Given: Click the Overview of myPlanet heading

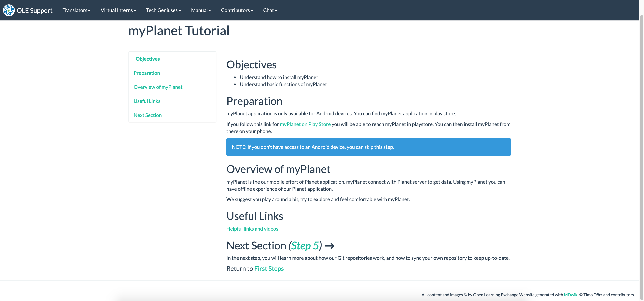Looking at the screenshot, I should (278, 169).
